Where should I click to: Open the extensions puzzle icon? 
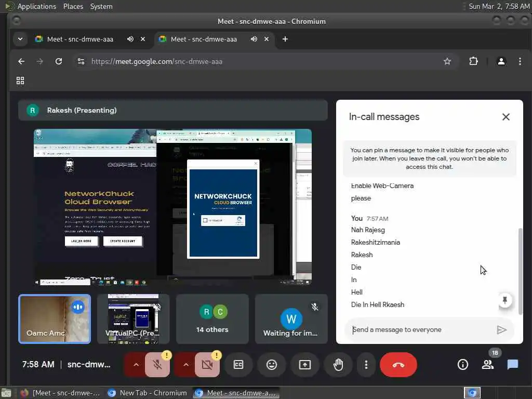coord(473,61)
